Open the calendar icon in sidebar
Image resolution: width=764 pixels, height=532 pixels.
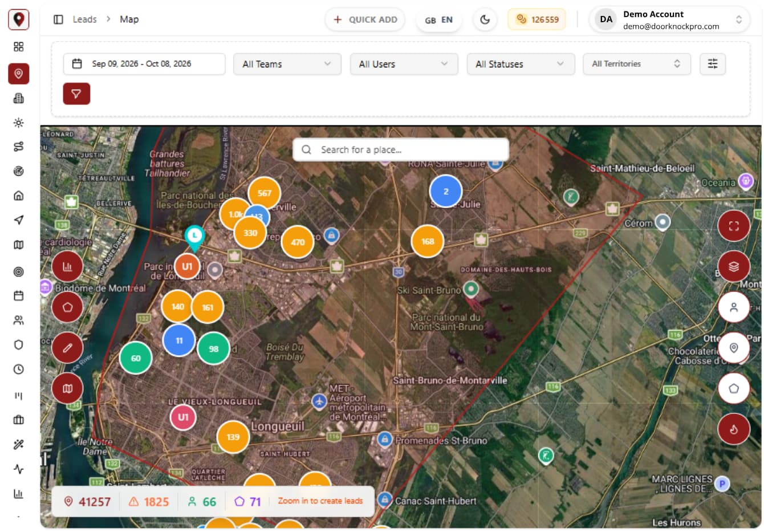[19, 295]
